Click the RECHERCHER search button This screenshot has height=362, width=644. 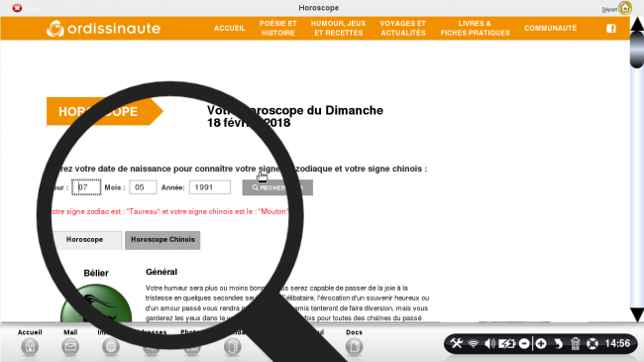(277, 187)
